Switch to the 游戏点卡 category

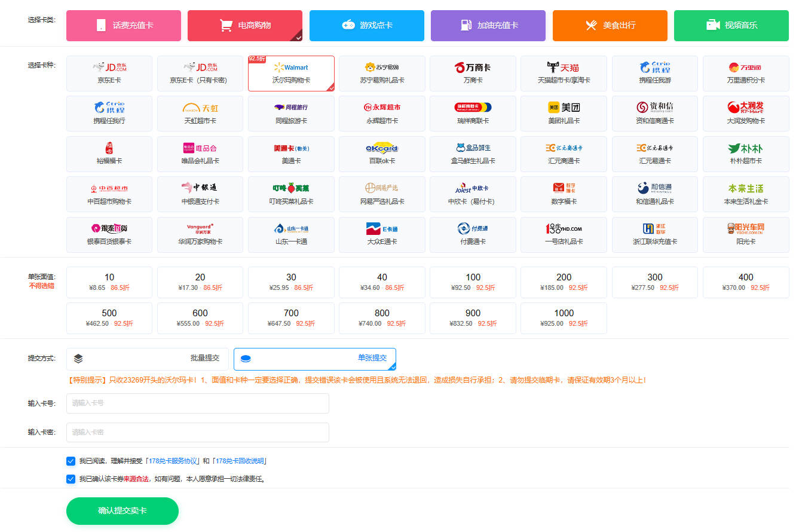coord(367,26)
